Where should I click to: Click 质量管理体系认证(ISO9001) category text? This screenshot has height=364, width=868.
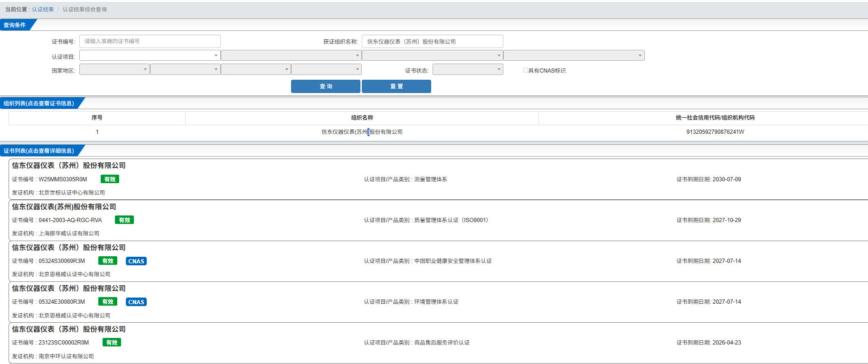click(x=451, y=220)
